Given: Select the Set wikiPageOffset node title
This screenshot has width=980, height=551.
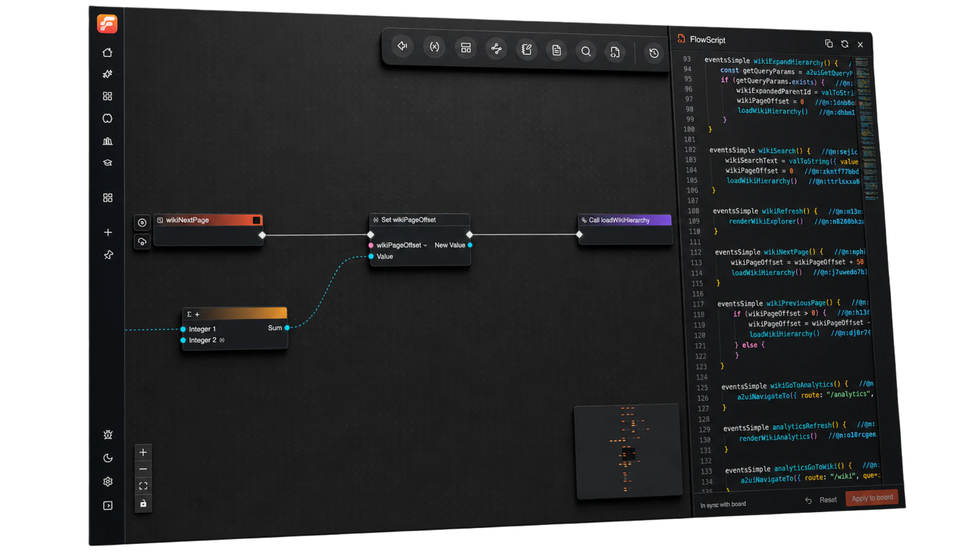Looking at the screenshot, I should 408,220.
